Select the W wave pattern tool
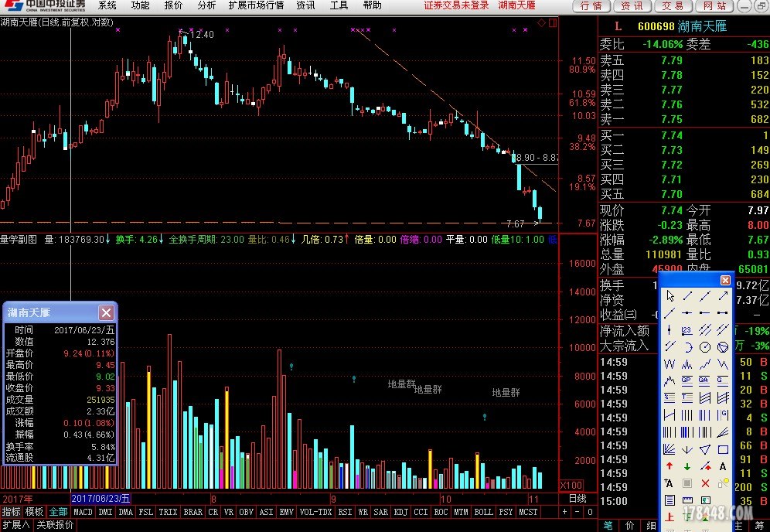 669,364
